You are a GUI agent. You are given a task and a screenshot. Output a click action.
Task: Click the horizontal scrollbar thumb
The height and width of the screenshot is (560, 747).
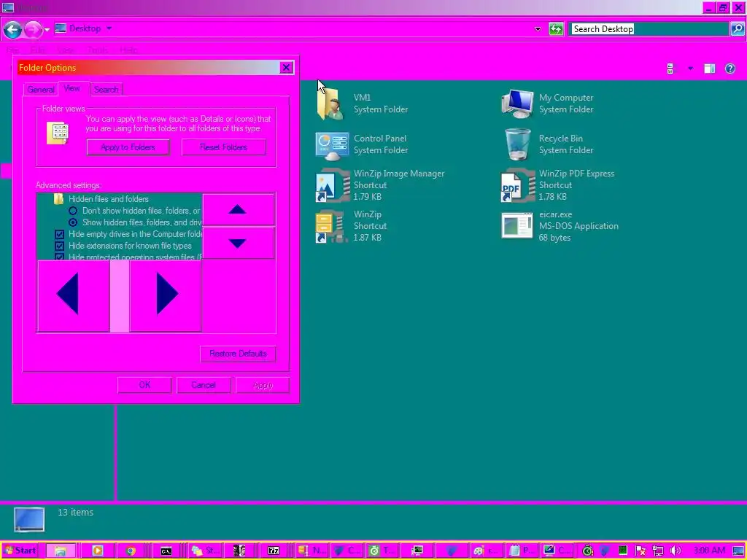coord(120,295)
